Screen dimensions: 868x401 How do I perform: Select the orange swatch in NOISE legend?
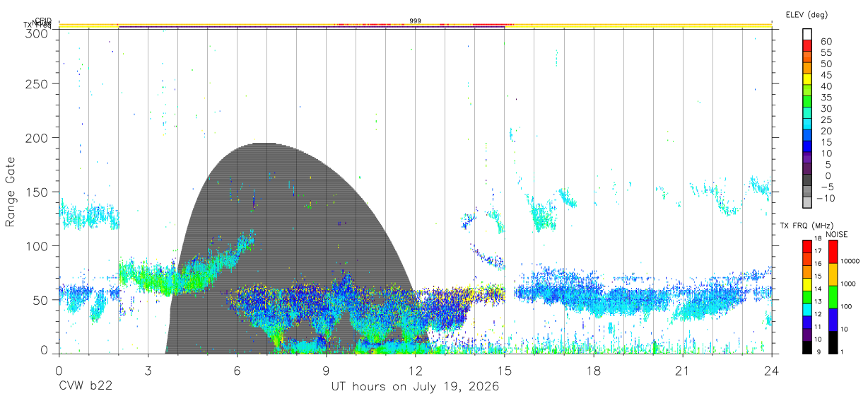point(833,274)
